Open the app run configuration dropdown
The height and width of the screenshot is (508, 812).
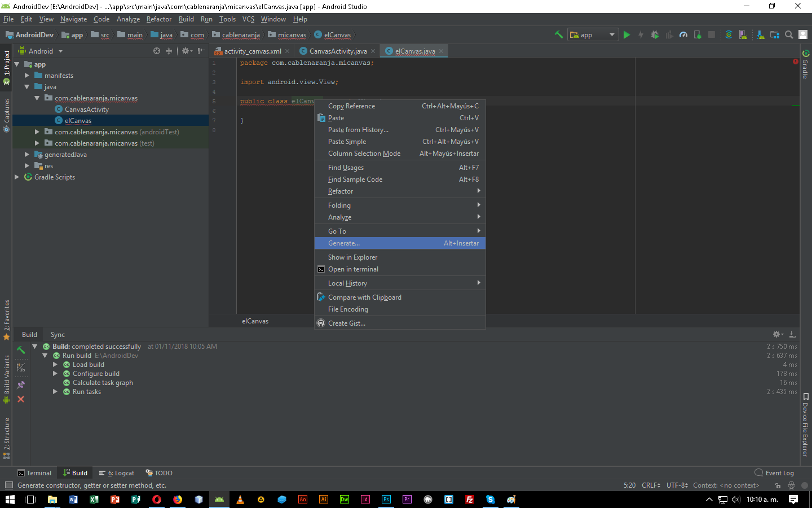pos(593,34)
